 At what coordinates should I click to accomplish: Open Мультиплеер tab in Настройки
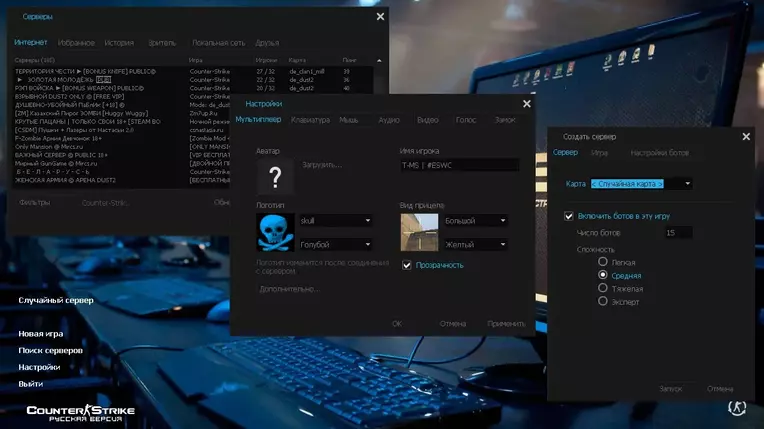(258, 119)
